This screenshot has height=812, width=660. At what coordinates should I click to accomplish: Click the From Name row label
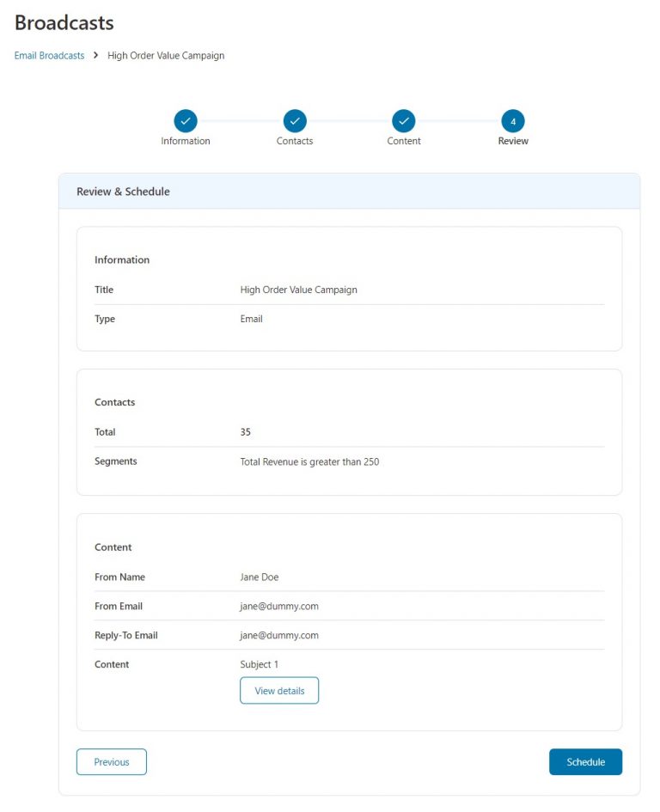119,577
